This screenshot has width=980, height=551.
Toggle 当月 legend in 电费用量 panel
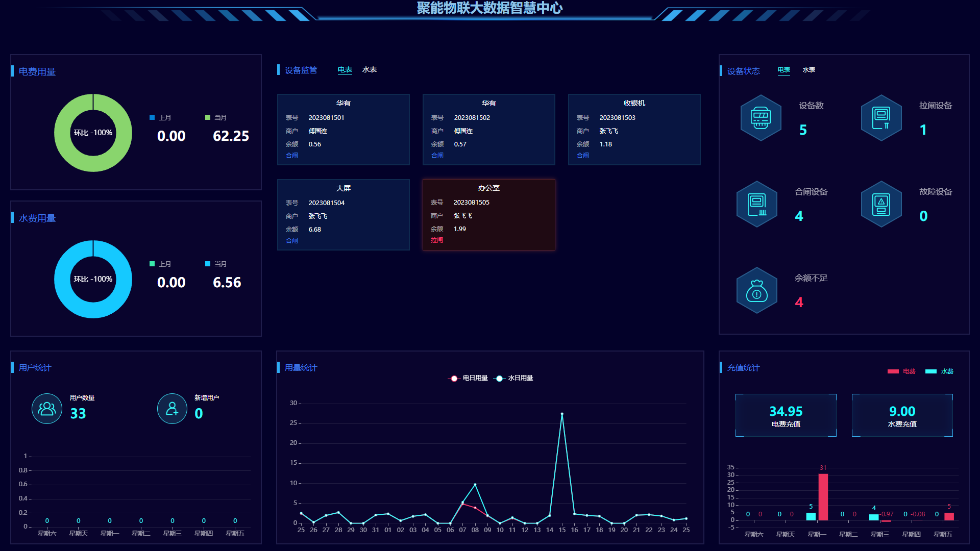point(216,118)
